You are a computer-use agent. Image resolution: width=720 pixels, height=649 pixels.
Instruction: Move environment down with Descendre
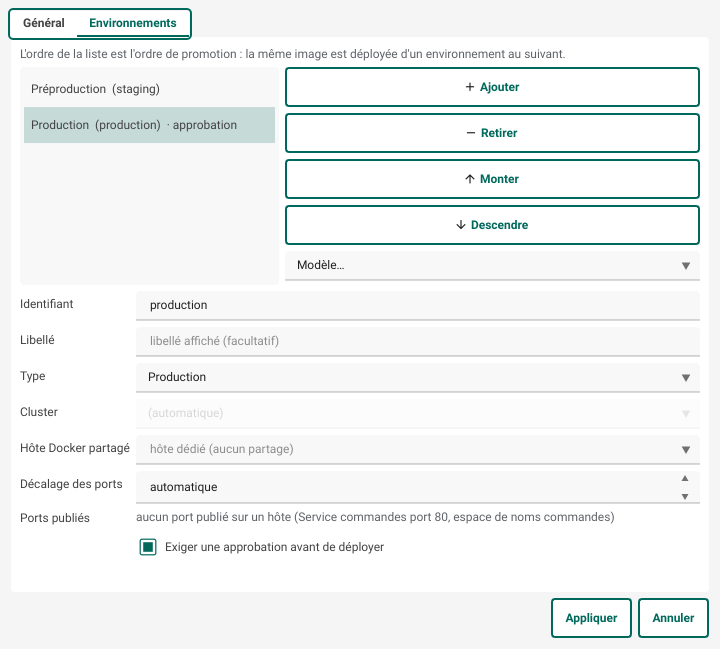(492, 225)
